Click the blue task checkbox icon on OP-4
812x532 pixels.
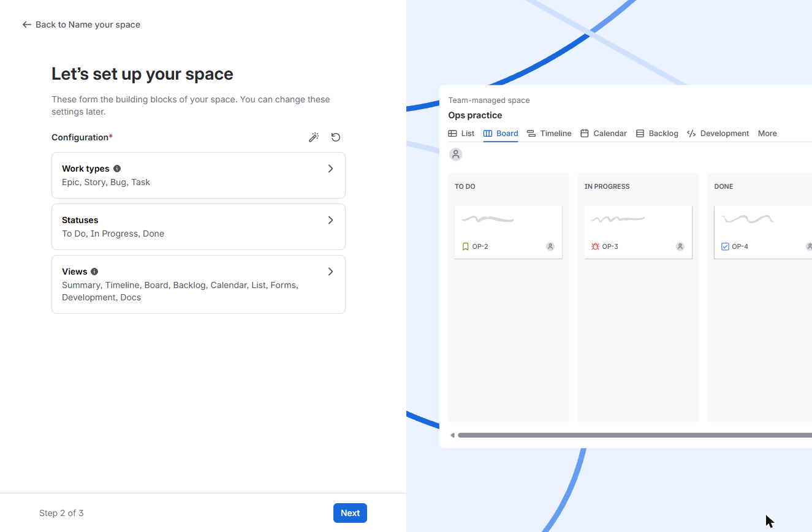pyautogui.click(x=725, y=246)
